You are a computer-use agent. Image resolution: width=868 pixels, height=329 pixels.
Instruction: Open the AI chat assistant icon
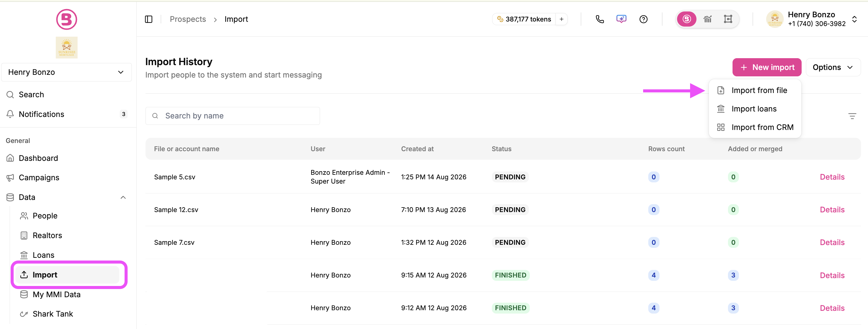click(x=621, y=19)
